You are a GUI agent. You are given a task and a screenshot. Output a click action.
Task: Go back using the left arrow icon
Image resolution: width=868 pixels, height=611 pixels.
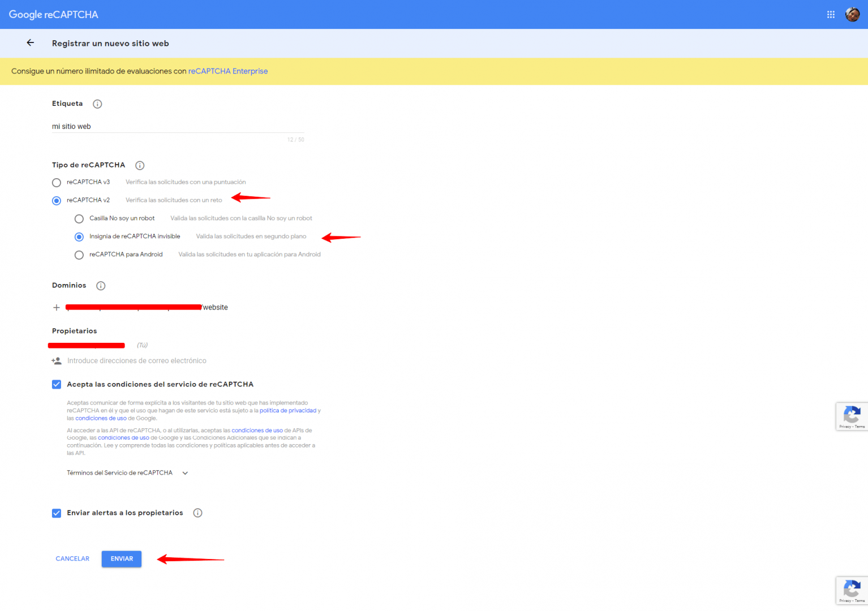click(x=31, y=43)
